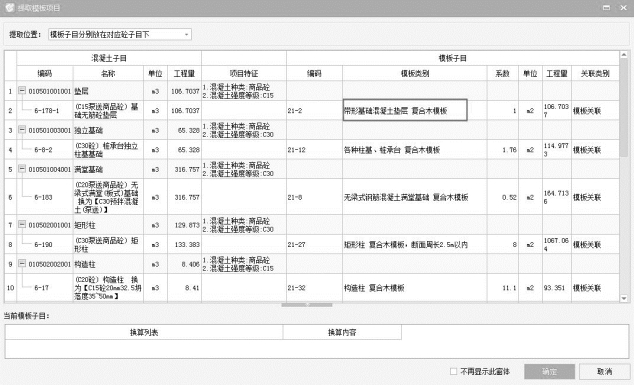Click the 混凝土子目 group header

pyautogui.click(x=109, y=58)
